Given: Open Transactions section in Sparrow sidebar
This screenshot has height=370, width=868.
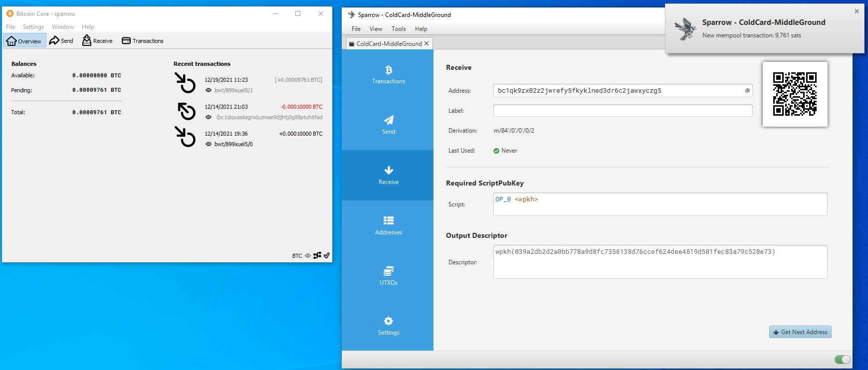Looking at the screenshot, I should (388, 75).
